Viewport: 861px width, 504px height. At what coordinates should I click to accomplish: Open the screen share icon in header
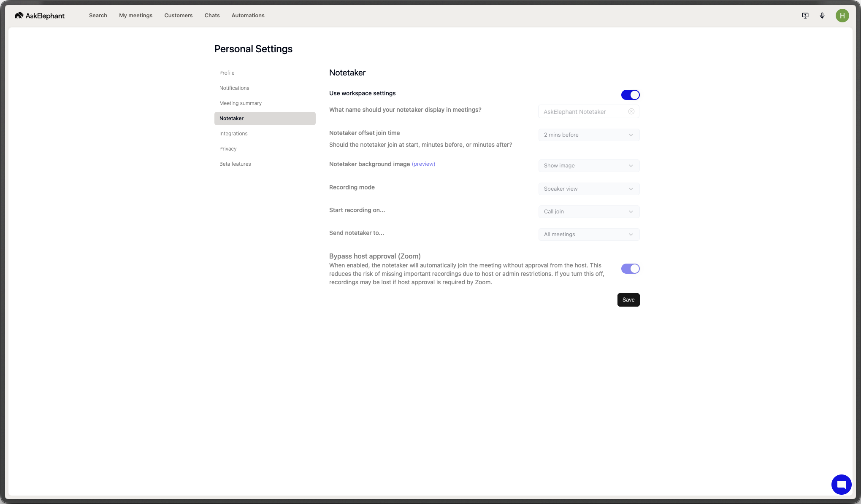(805, 16)
